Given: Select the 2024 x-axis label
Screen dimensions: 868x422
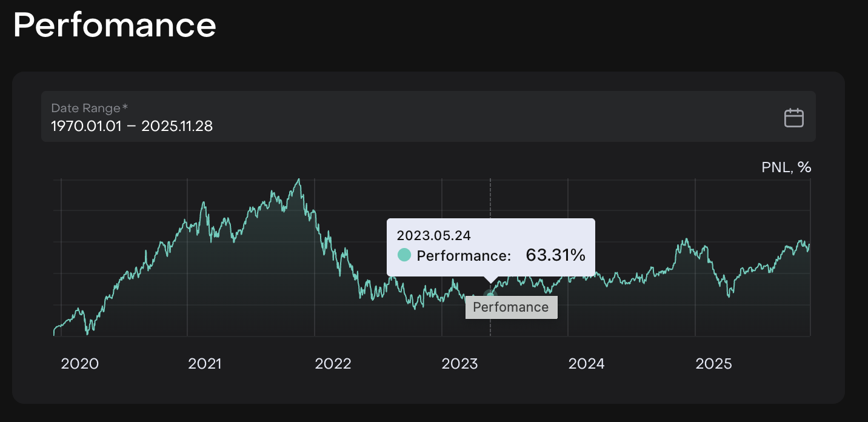Looking at the screenshot, I should (x=586, y=364).
